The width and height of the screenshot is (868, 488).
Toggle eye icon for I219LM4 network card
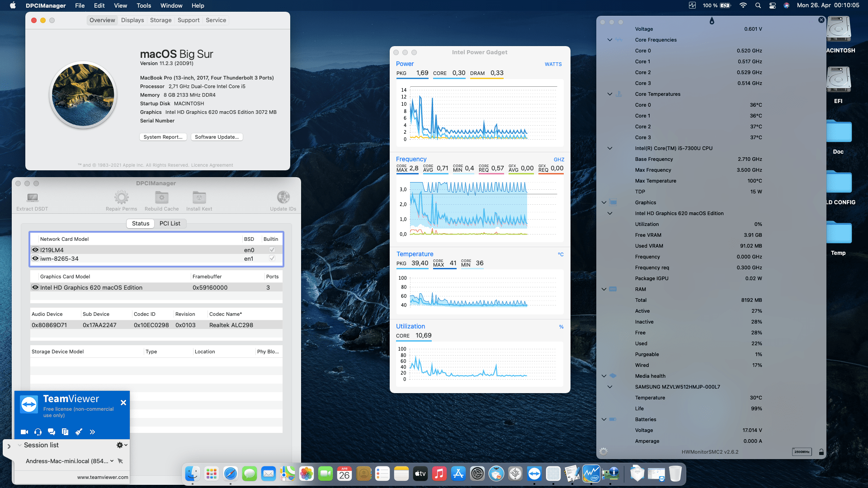(x=35, y=250)
